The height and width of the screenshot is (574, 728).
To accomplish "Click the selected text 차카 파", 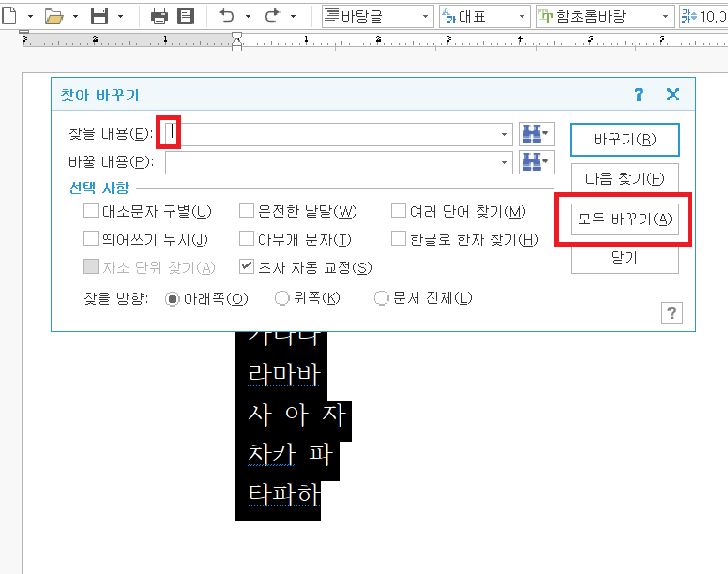I will click(291, 454).
